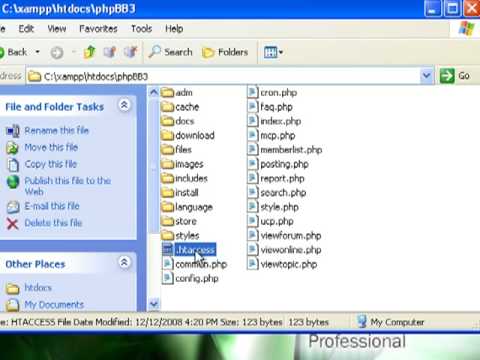
Task: Click E-mail this file link
Action: 52,206
